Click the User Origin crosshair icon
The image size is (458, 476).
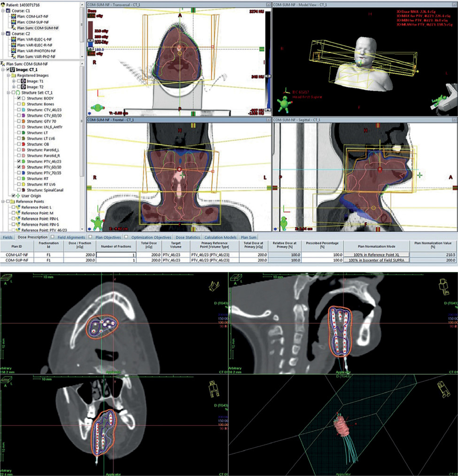[18, 196]
